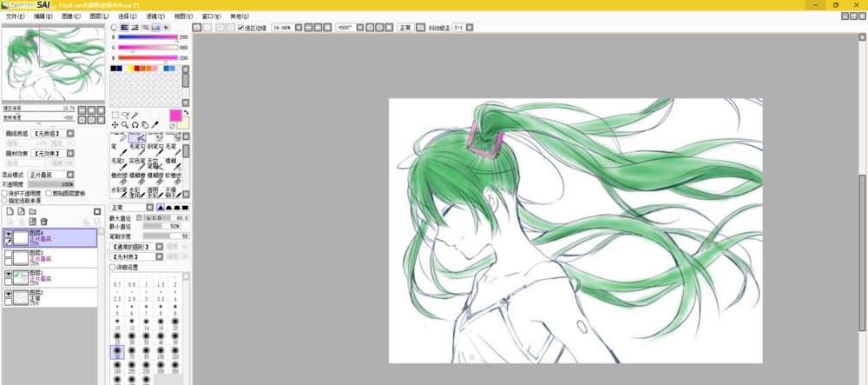
Task: Open the 抖动修正 stabilizer dropdown
Action: [470, 27]
